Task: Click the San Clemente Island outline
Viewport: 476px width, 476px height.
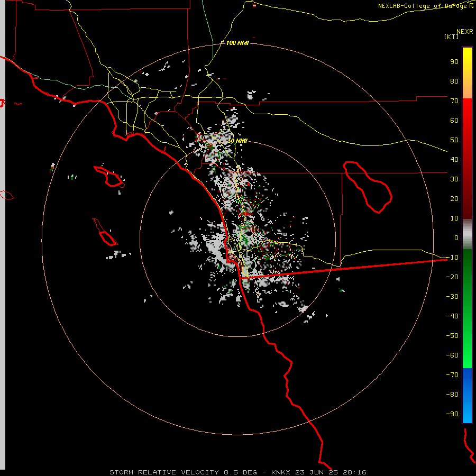Action: pos(105,232)
